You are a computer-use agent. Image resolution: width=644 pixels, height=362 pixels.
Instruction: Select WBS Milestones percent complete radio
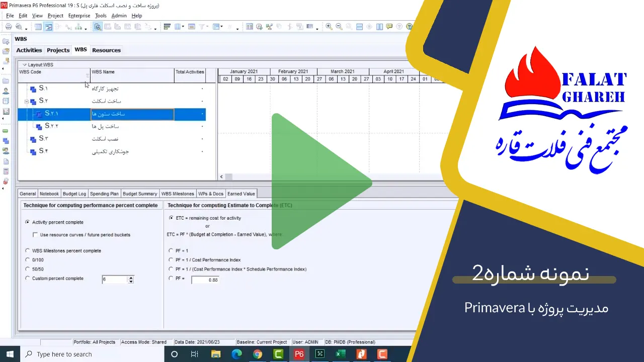click(28, 251)
